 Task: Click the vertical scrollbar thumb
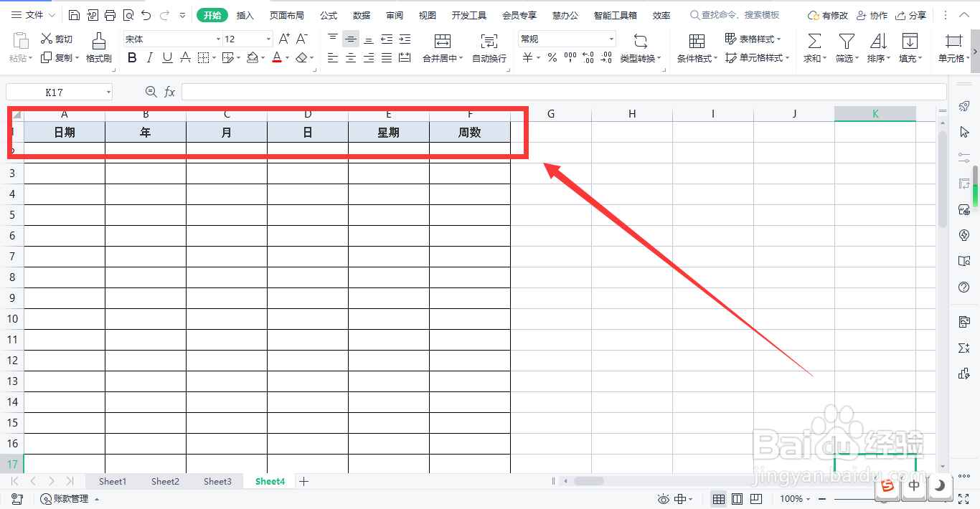pos(943,179)
